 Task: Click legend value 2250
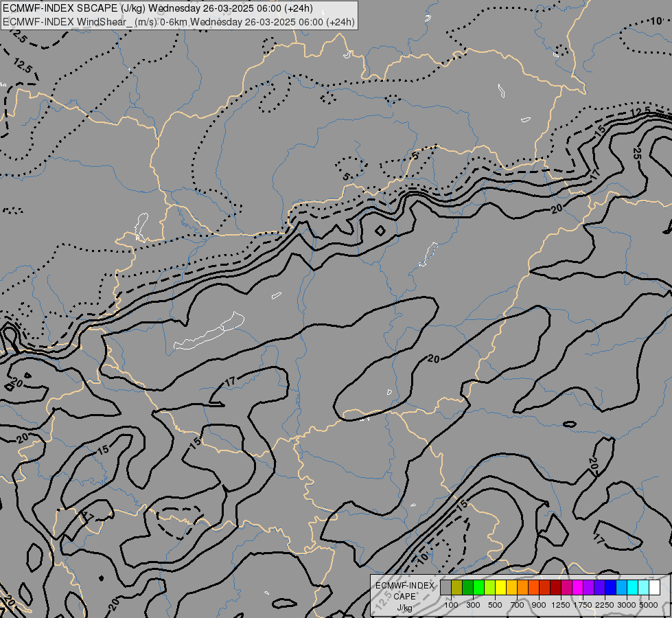[x=605, y=605]
